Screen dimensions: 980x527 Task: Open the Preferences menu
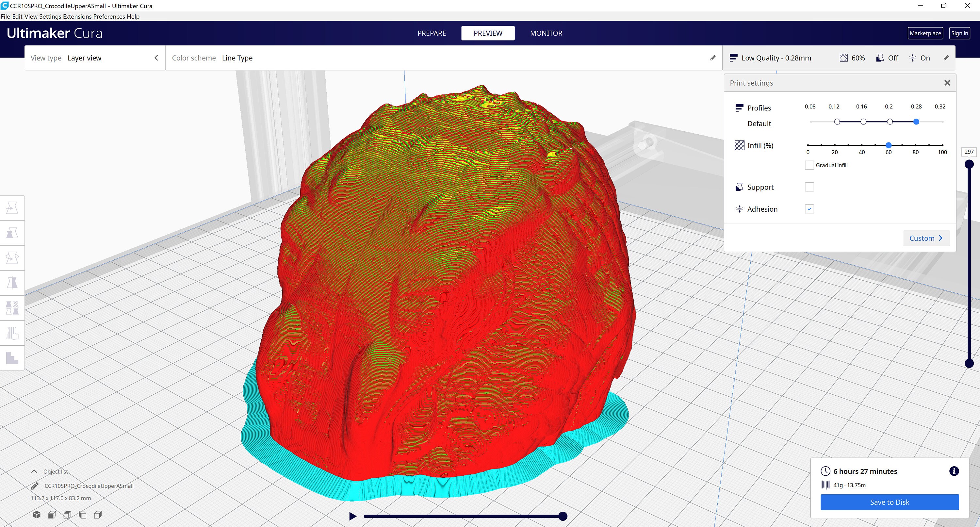(109, 16)
